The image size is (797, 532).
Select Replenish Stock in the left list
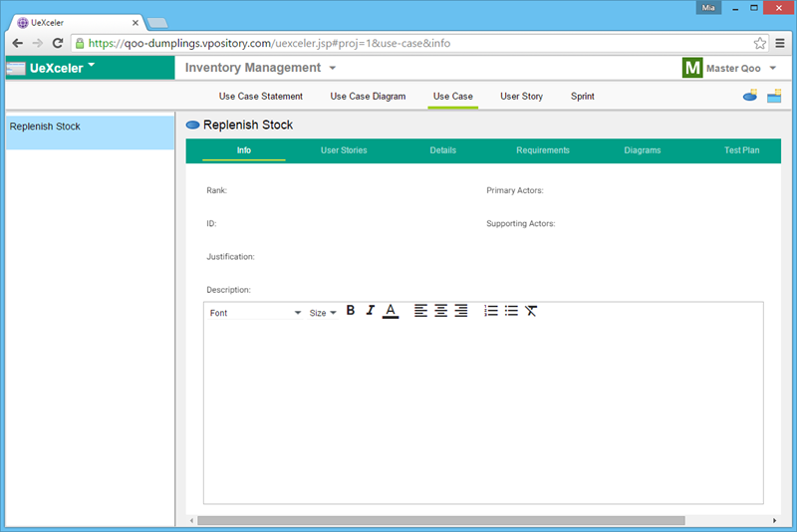pos(90,133)
